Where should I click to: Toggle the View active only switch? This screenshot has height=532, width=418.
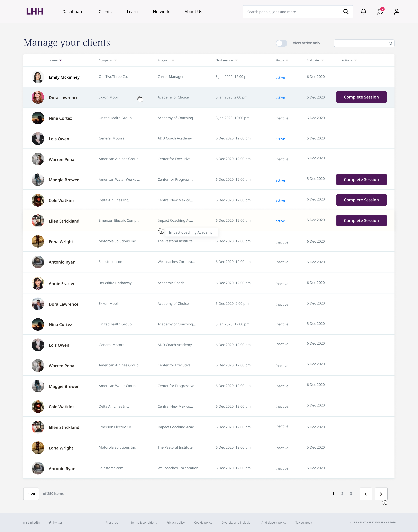tap(281, 43)
